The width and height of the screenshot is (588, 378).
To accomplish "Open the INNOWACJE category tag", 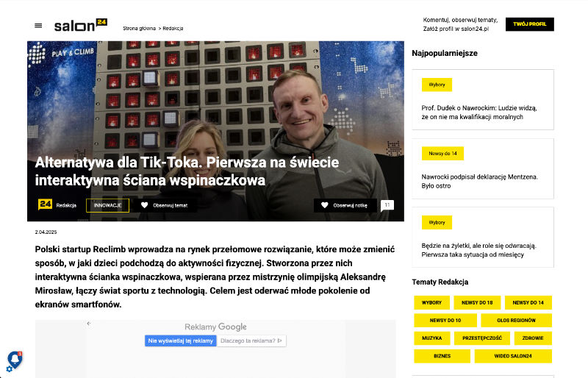I will point(107,205).
